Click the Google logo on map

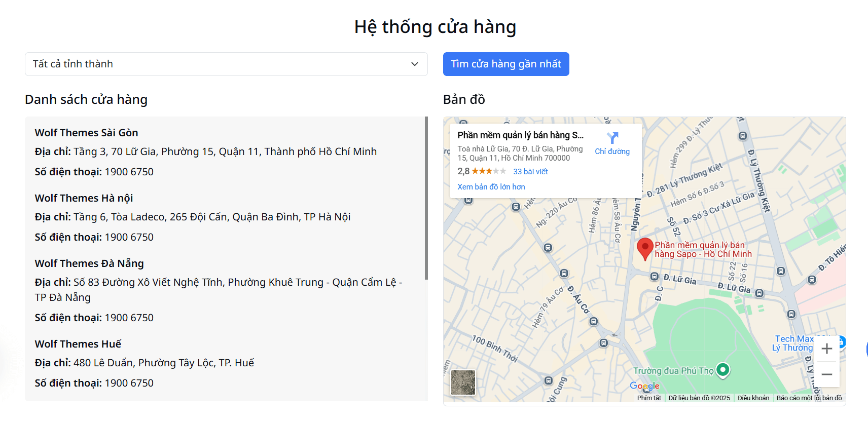(x=644, y=386)
